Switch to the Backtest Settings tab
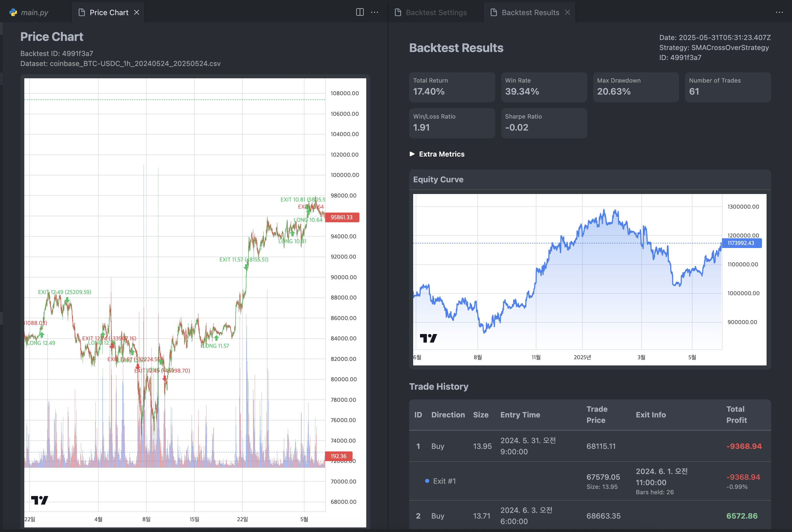The height and width of the screenshot is (532, 792). (x=436, y=13)
